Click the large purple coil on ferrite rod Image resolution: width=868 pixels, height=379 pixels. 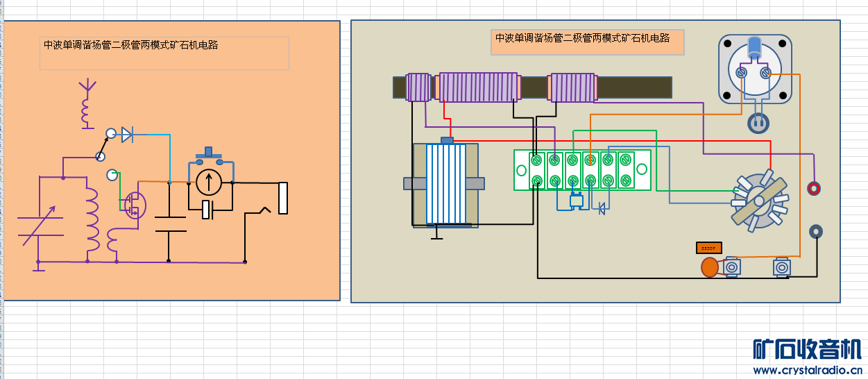tap(478, 87)
